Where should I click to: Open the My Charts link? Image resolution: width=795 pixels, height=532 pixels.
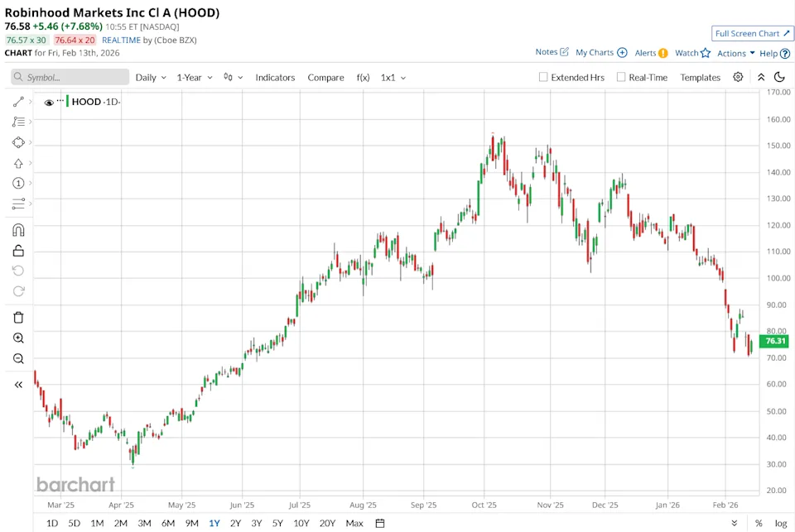click(600, 52)
